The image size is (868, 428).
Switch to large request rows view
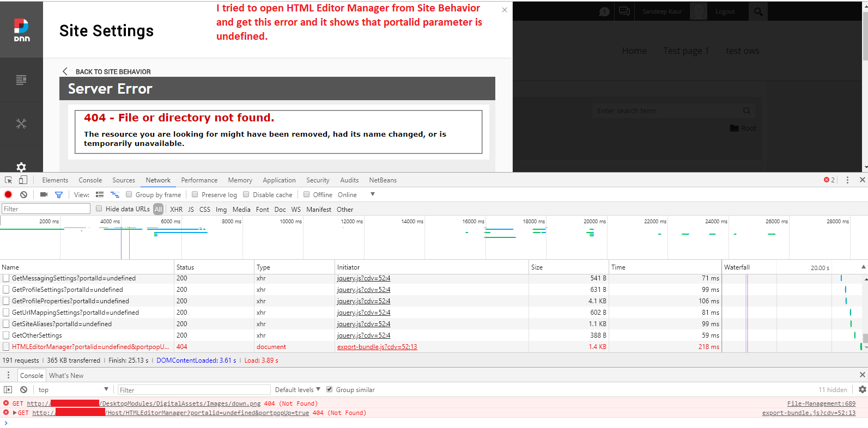pyautogui.click(x=100, y=194)
